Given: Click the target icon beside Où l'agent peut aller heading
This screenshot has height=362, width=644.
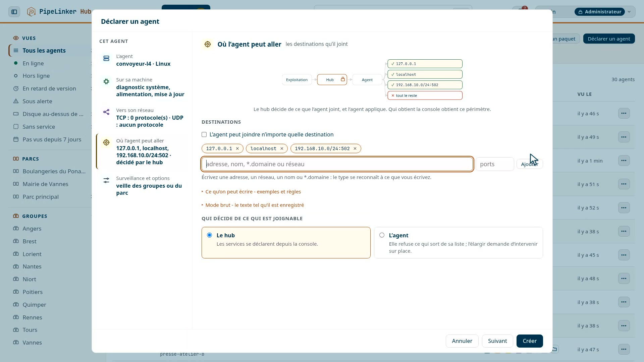Looking at the screenshot, I should tap(208, 44).
